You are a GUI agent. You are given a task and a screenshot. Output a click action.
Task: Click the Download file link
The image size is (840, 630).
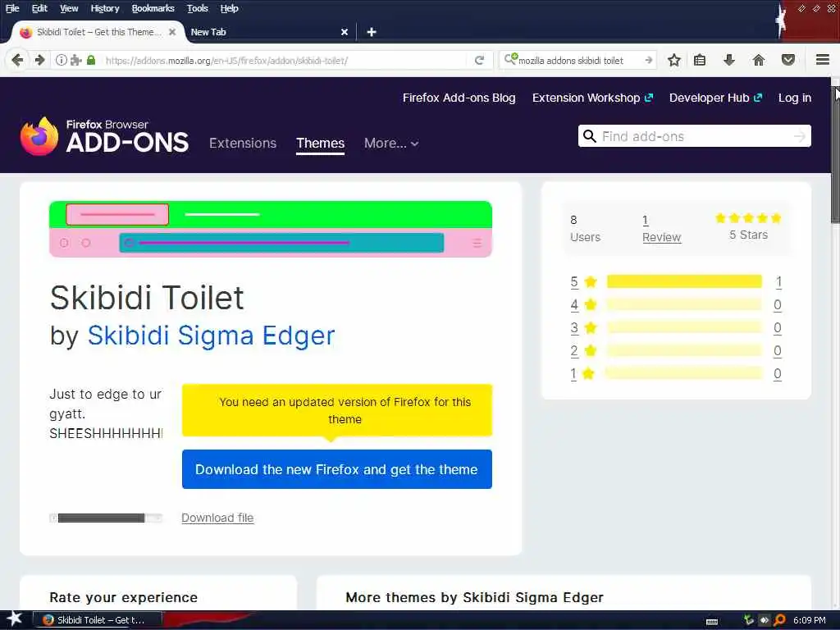217,518
